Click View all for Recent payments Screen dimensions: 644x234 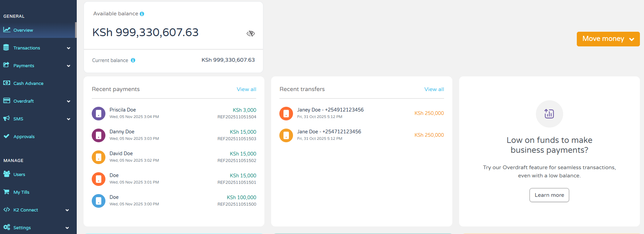tap(246, 89)
